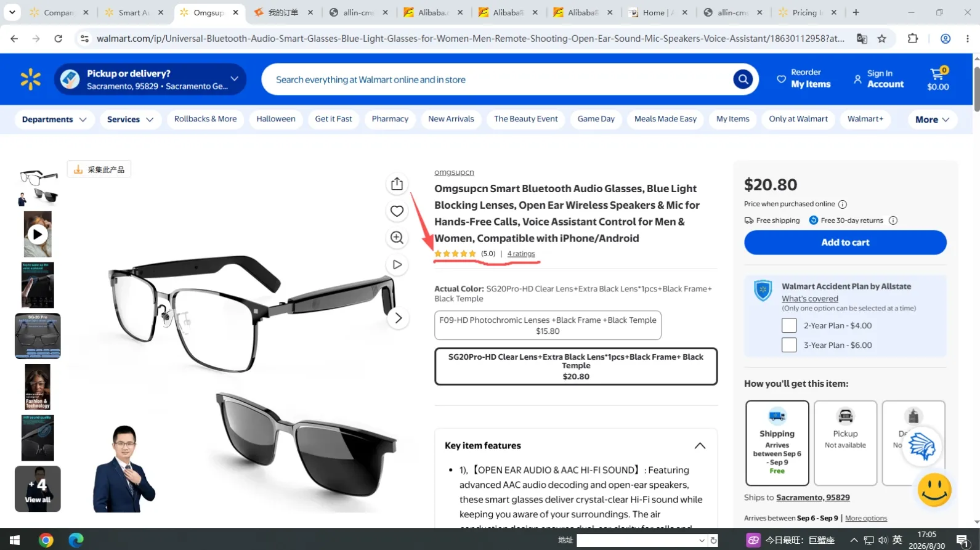Add product to favorites heart icon
This screenshot has width=980, height=550.
click(x=397, y=211)
